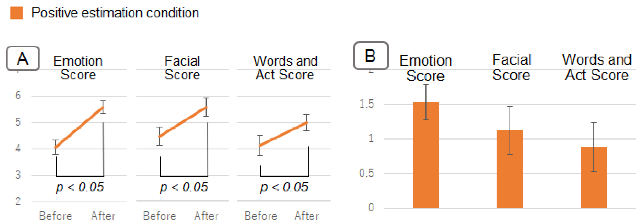Image resolution: width=644 pixels, height=224 pixels.
Task: Click the 1.5 y-axis tick label in panel B
Action: coord(366,104)
